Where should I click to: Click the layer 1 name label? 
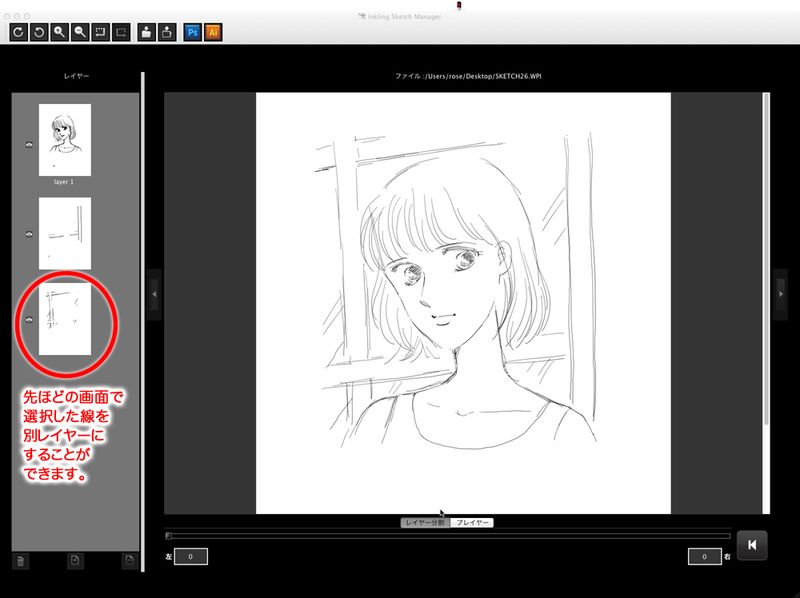[64, 182]
